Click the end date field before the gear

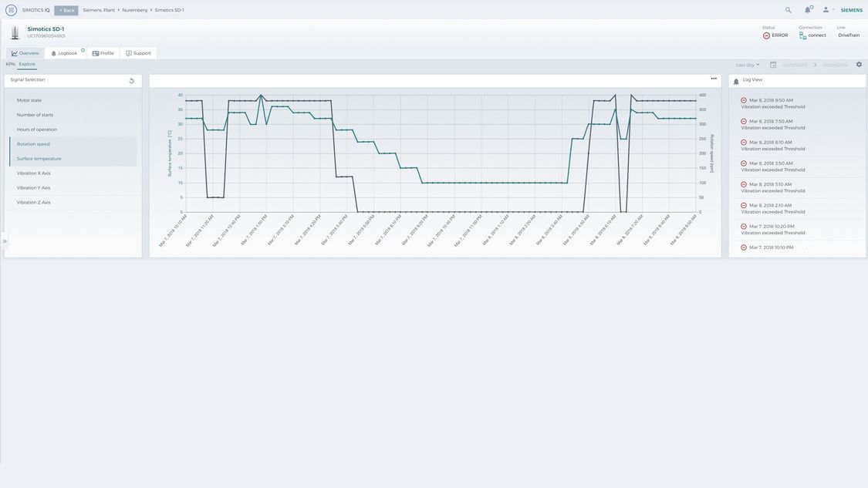836,66
